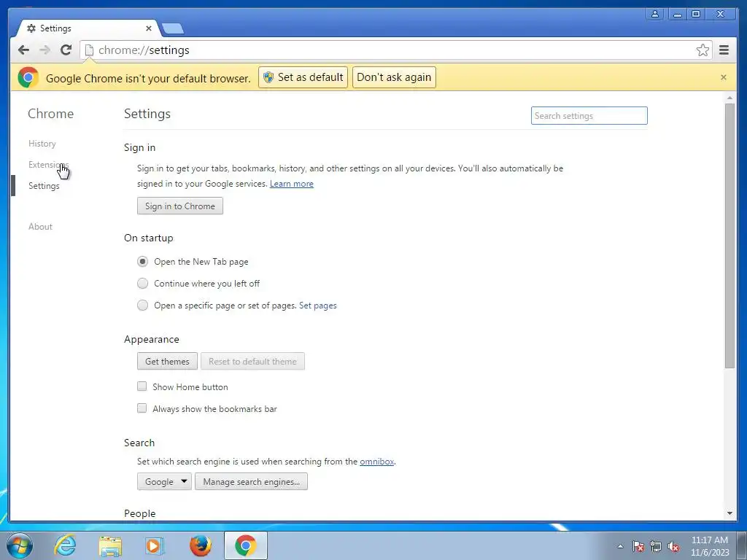Select Continue where you left off
The height and width of the screenshot is (560, 747).
(142, 284)
